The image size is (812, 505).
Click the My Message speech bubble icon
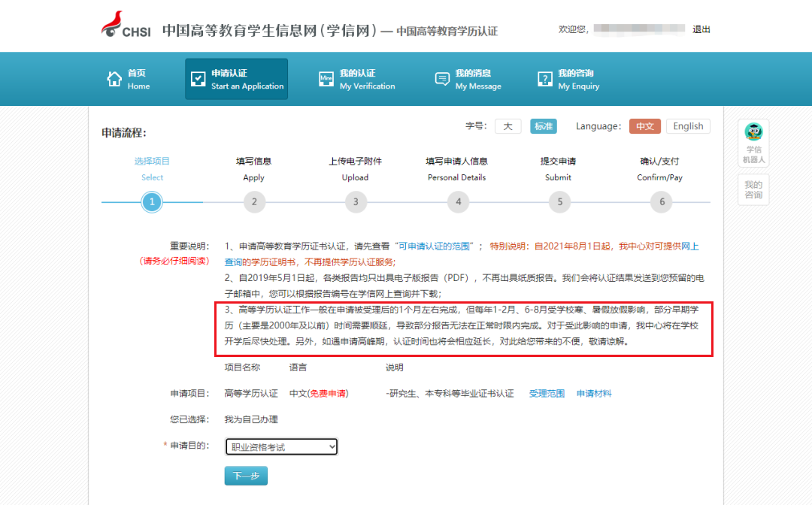pos(442,79)
